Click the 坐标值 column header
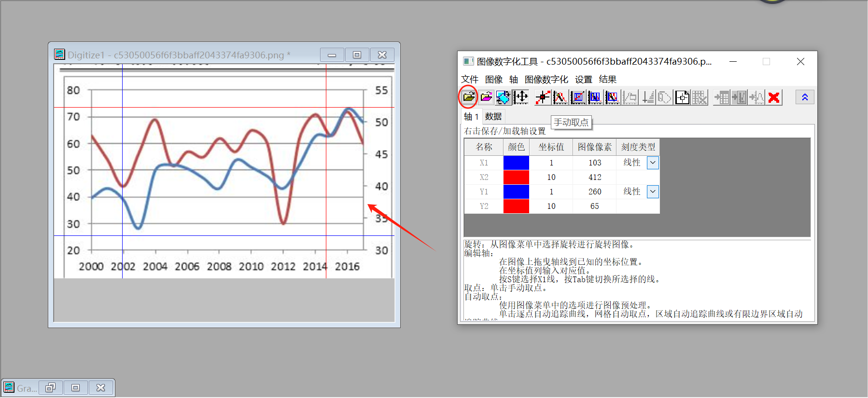868x398 pixels. 551,147
